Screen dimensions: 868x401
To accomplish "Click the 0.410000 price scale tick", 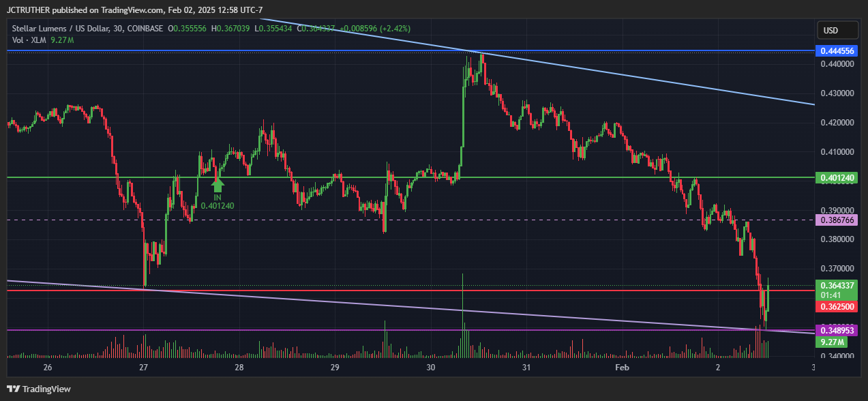I will pos(837,152).
